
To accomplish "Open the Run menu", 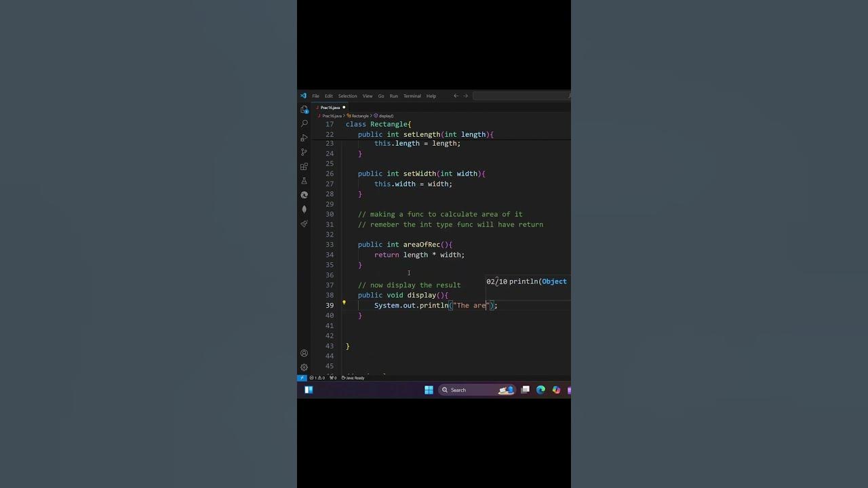I will click(x=393, y=96).
